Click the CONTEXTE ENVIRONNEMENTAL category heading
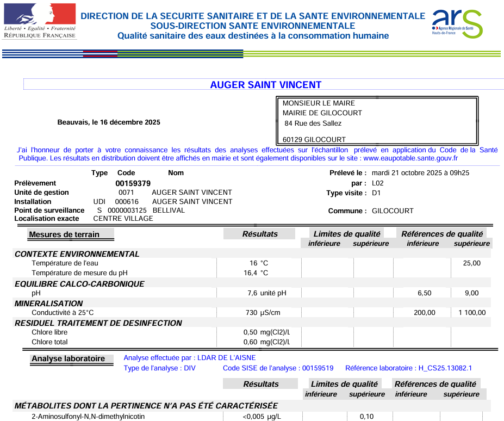504x421 pixels. 77,254
